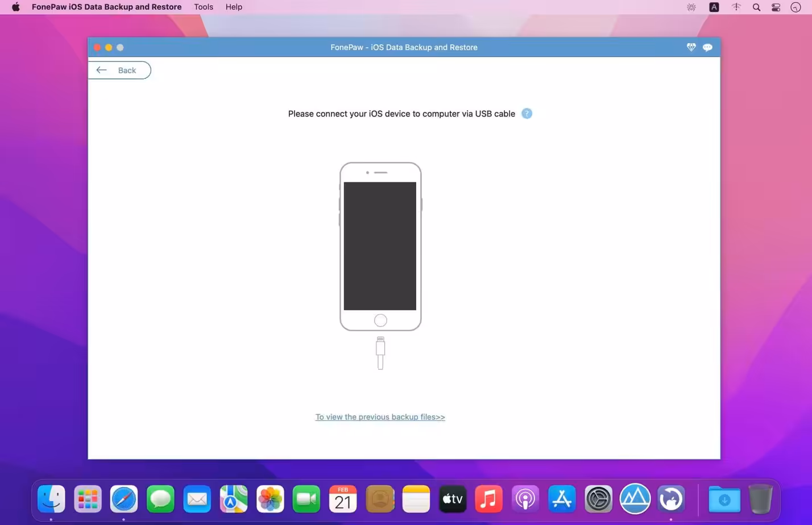
Task: Open the Mail app in Dock
Action: pos(197,499)
